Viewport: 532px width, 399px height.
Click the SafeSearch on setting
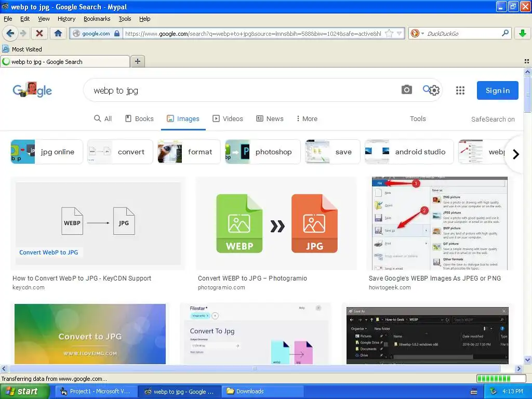pos(493,119)
